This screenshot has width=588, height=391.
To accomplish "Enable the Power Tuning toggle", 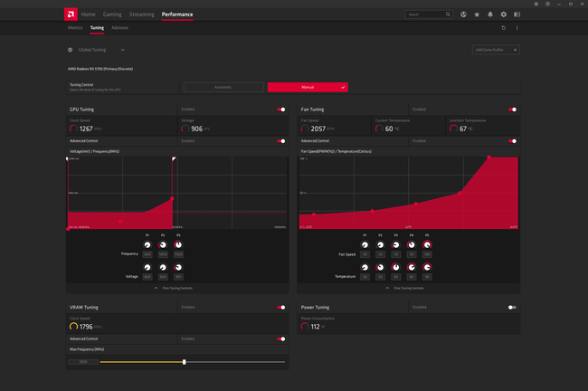I will click(512, 308).
